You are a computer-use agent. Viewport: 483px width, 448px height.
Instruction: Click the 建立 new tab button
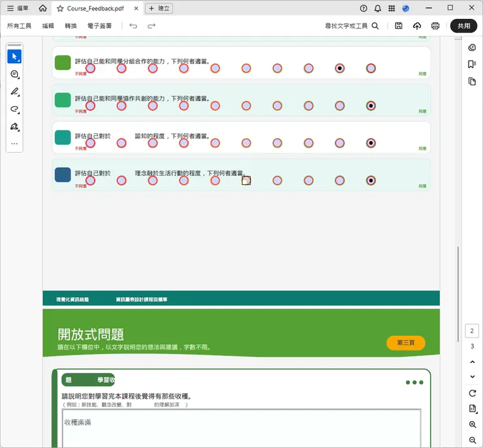[159, 8]
